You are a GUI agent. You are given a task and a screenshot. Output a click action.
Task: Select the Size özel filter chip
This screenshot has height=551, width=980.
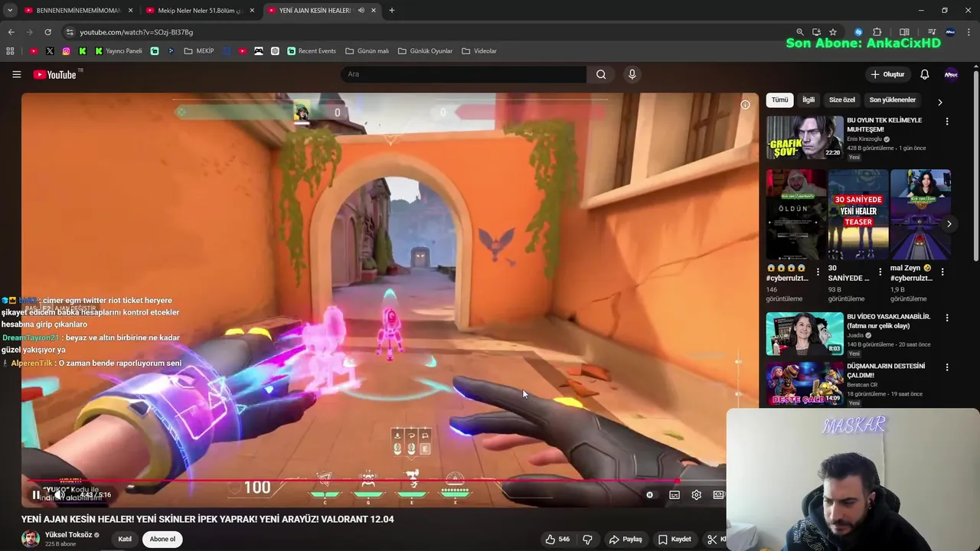click(841, 100)
